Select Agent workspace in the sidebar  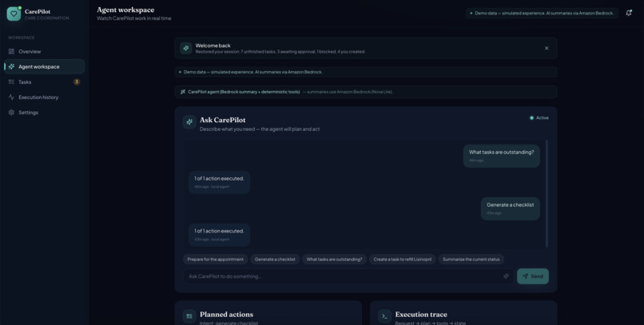[45, 66]
